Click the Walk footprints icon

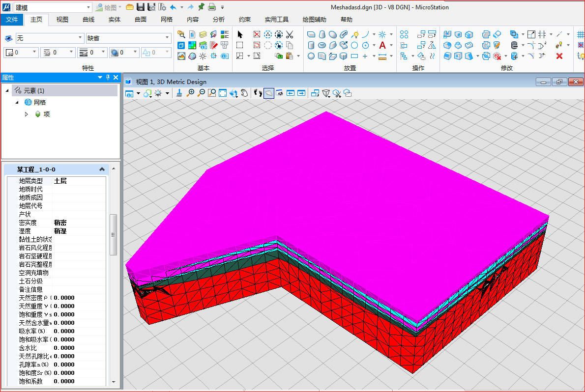click(x=258, y=93)
